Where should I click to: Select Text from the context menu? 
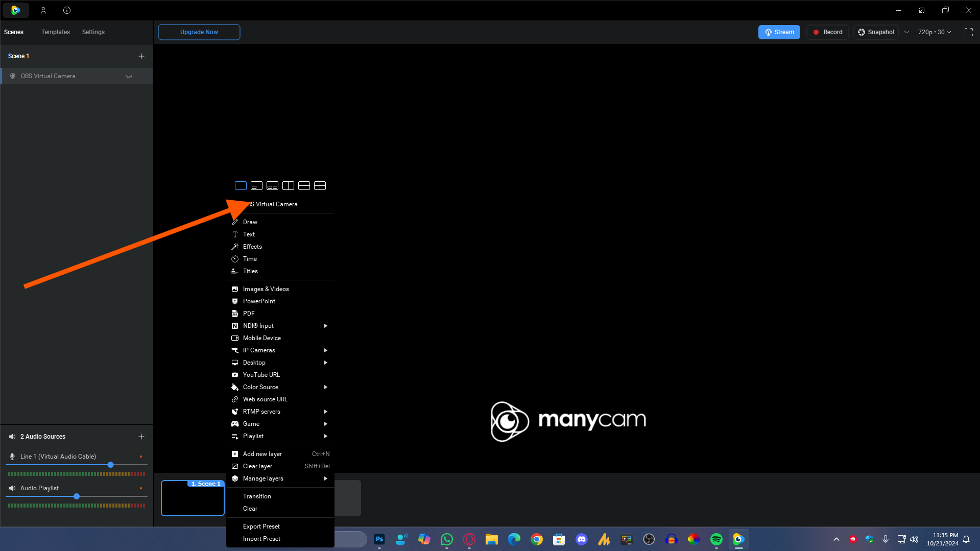click(x=280, y=234)
